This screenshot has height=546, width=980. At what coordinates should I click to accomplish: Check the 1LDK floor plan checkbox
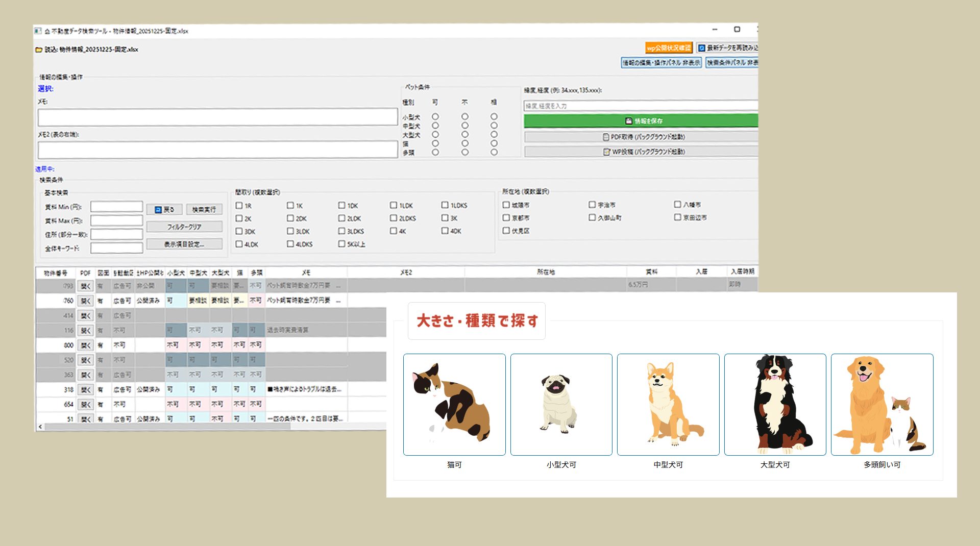[x=394, y=205]
